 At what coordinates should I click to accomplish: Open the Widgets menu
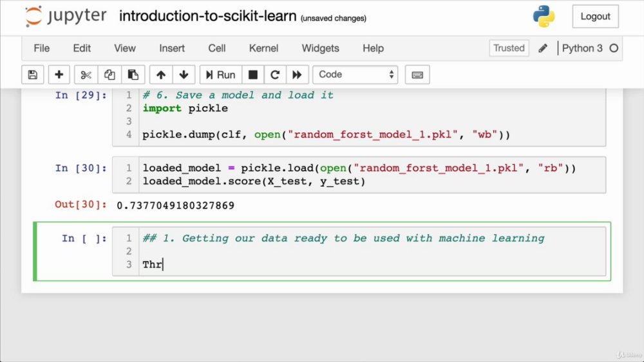point(320,48)
